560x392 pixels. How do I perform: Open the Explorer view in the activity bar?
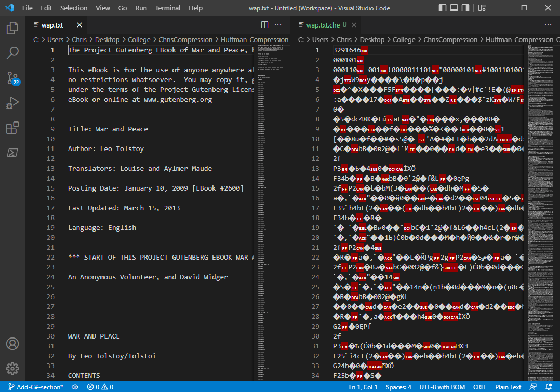coord(12,28)
